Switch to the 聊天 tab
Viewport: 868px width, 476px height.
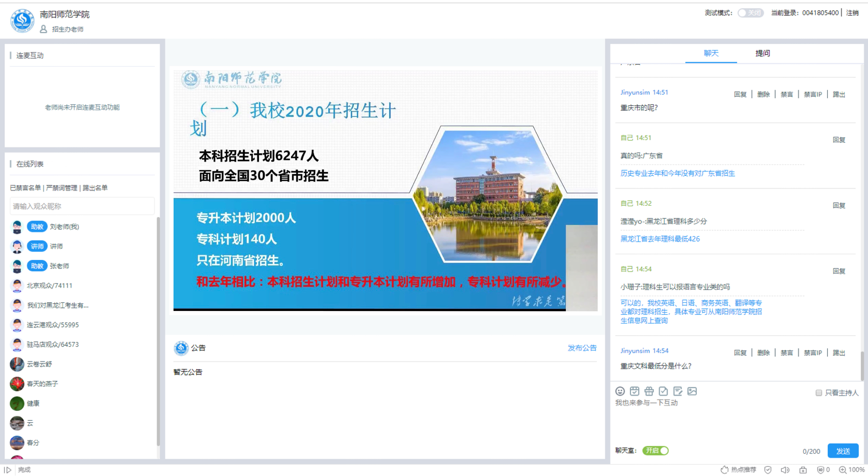point(711,53)
